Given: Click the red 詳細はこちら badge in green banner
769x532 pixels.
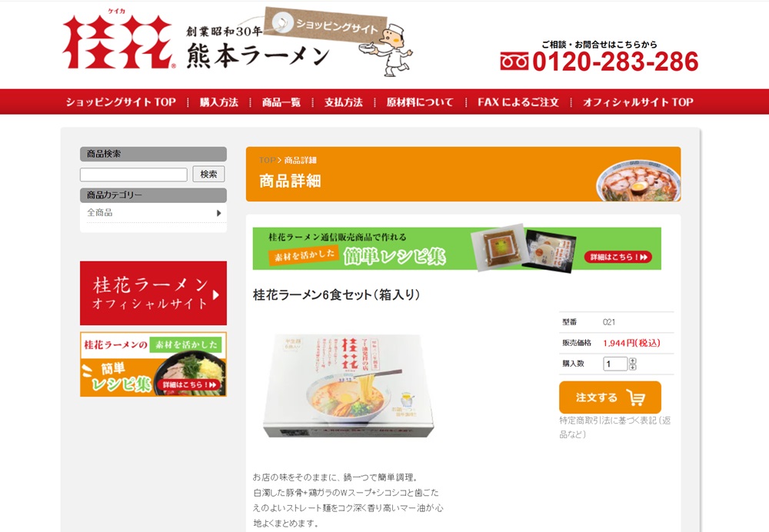Looking at the screenshot, I should [618, 257].
